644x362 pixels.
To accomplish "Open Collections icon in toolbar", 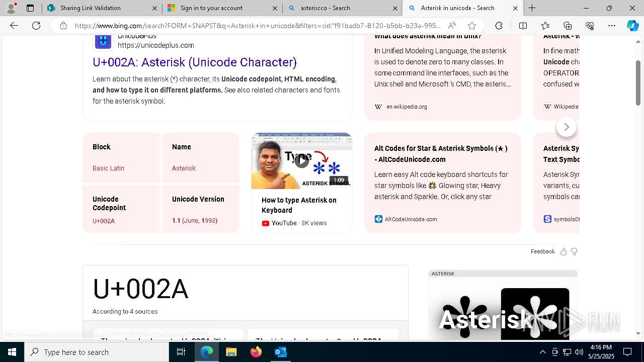I will tap(568, 26).
